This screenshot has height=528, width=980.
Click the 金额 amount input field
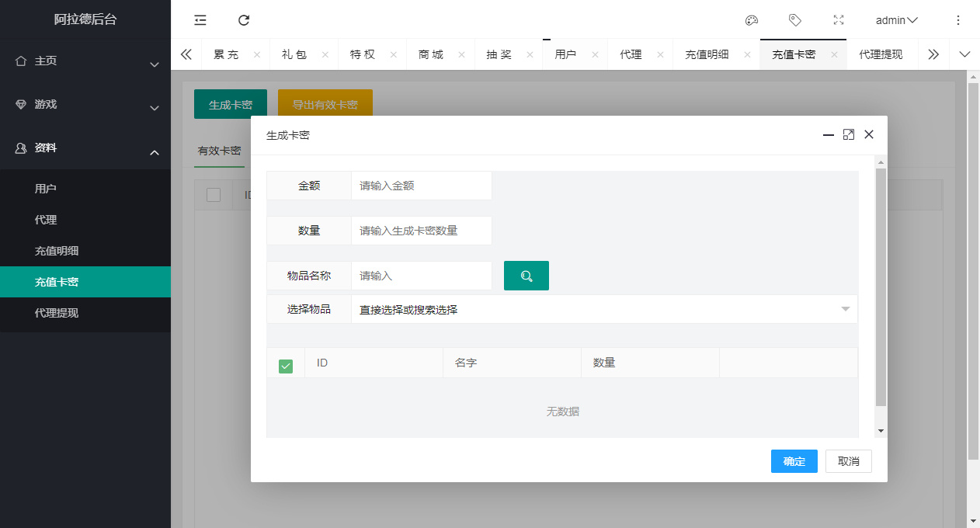point(421,186)
